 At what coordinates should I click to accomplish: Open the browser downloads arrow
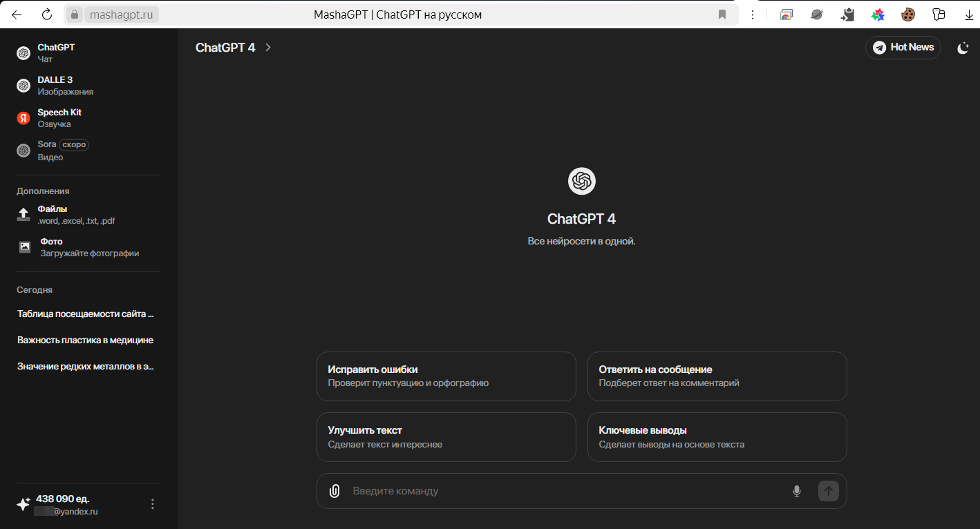(x=969, y=15)
